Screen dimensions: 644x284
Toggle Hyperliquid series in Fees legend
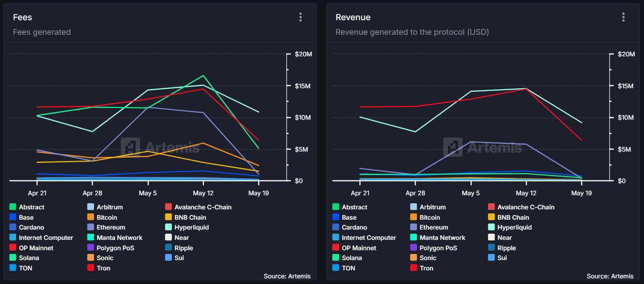coord(187,227)
